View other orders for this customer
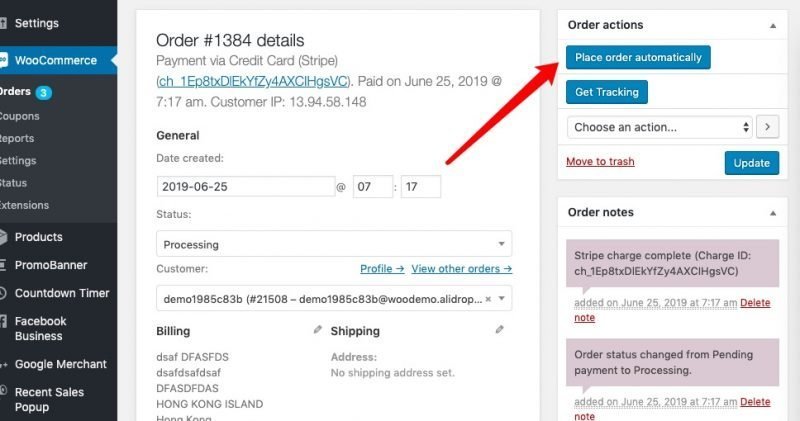The image size is (800, 421). [461, 268]
